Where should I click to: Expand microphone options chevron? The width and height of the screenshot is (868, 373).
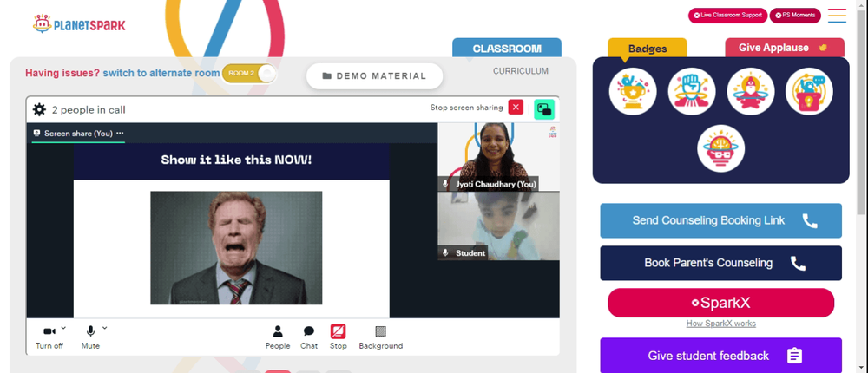tap(105, 328)
